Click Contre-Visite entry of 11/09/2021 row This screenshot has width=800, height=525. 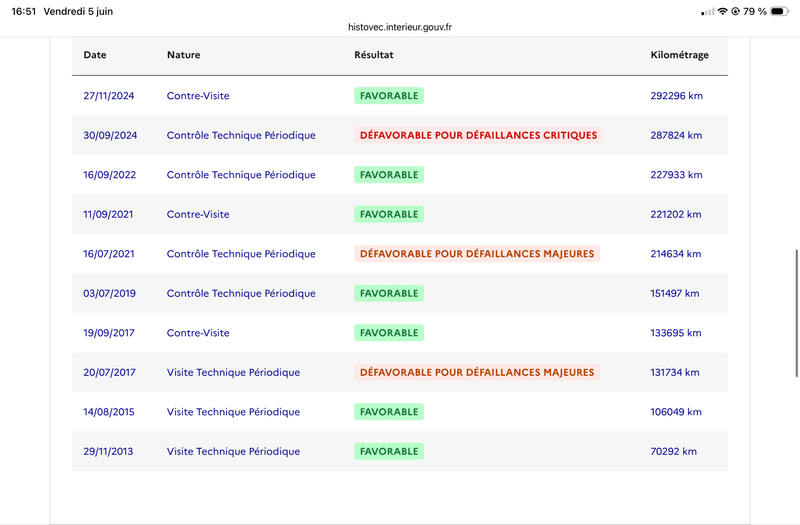tap(198, 214)
